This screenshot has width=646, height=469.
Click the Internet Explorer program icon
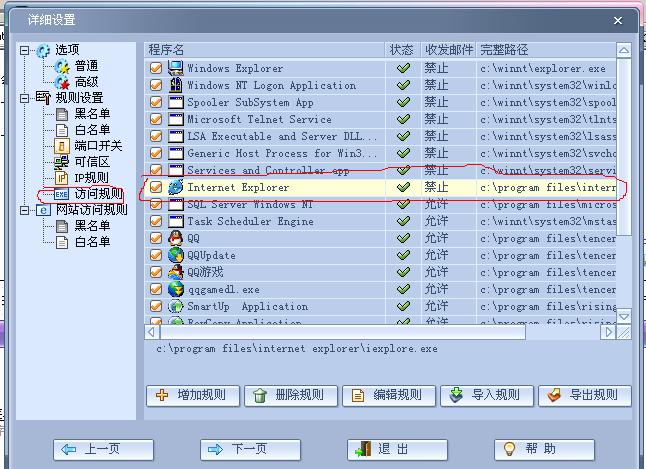176,187
